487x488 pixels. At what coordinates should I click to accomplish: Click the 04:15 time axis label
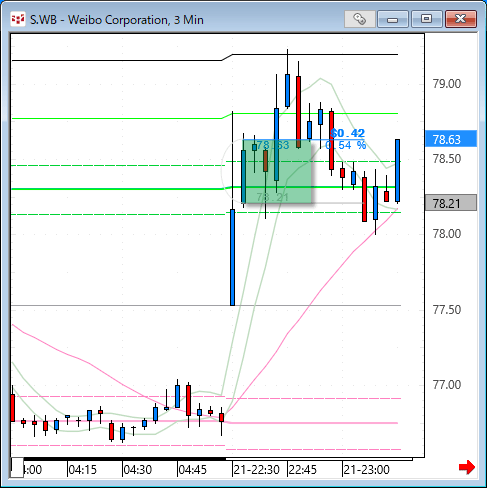(82, 470)
